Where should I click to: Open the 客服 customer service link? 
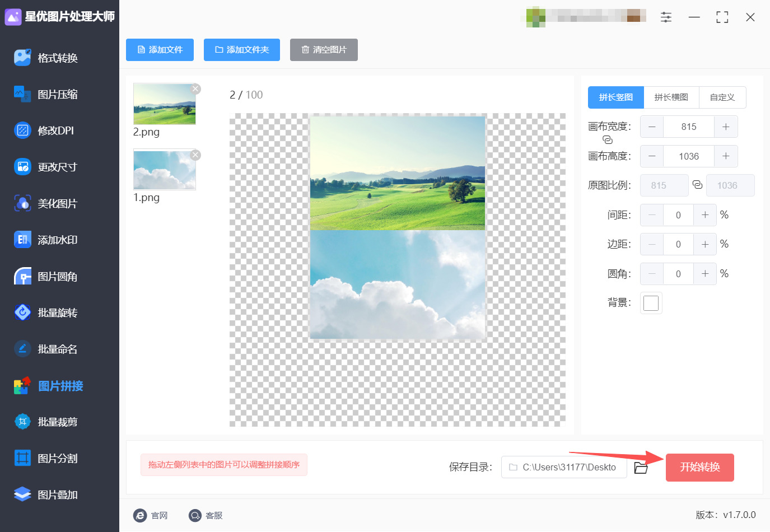(206, 515)
